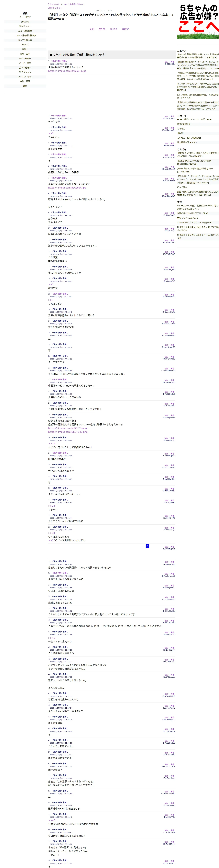Show 最新50 posts
This screenshot has height=868, width=219.
125,29
